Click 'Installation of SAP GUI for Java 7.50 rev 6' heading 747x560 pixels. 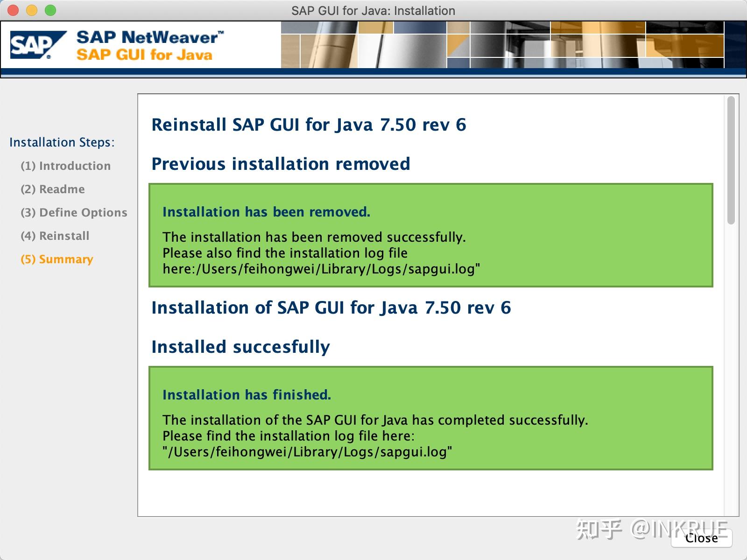(331, 308)
